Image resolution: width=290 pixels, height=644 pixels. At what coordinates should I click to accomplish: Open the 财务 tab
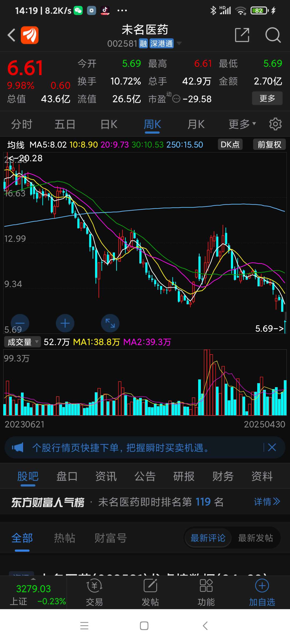[223, 477]
